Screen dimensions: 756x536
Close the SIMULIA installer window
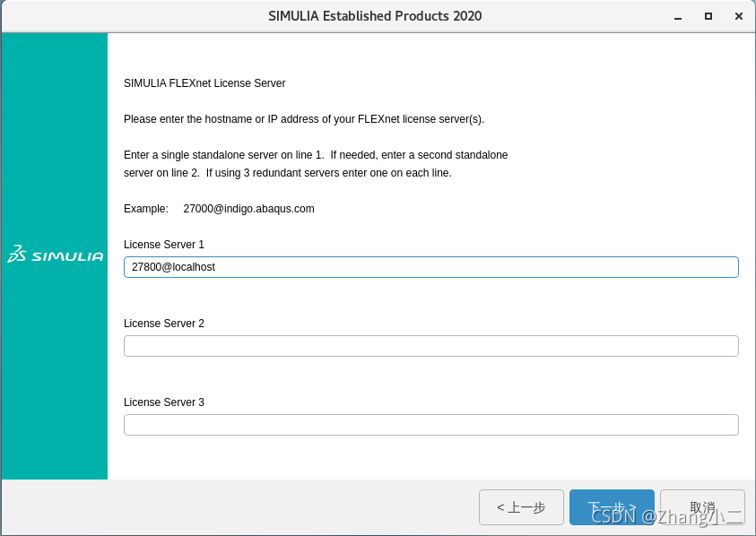point(739,16)
